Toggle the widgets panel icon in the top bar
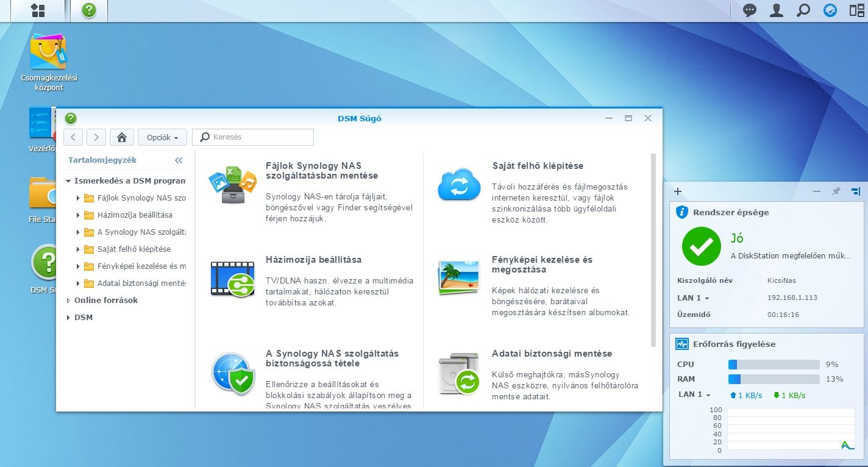The image size is (868, 467). click(x=830, y=10)
